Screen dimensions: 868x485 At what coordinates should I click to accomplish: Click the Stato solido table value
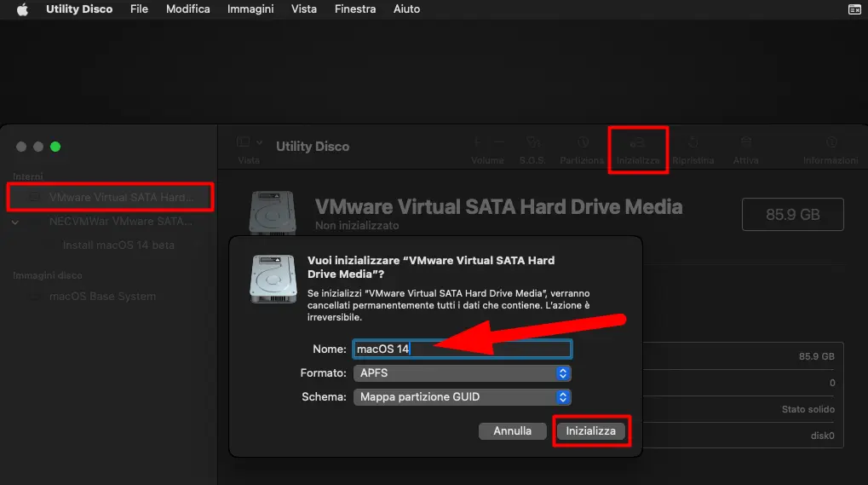(x=808, y=409)
